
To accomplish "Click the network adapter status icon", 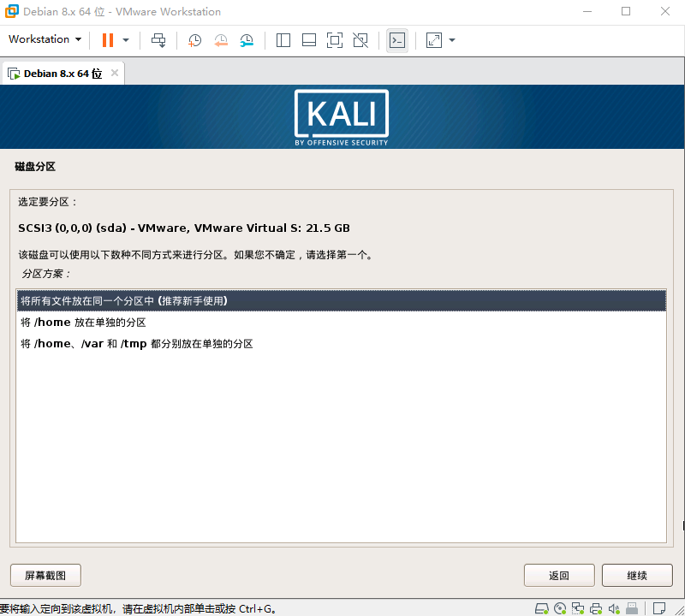I will [x=578, y=608].
